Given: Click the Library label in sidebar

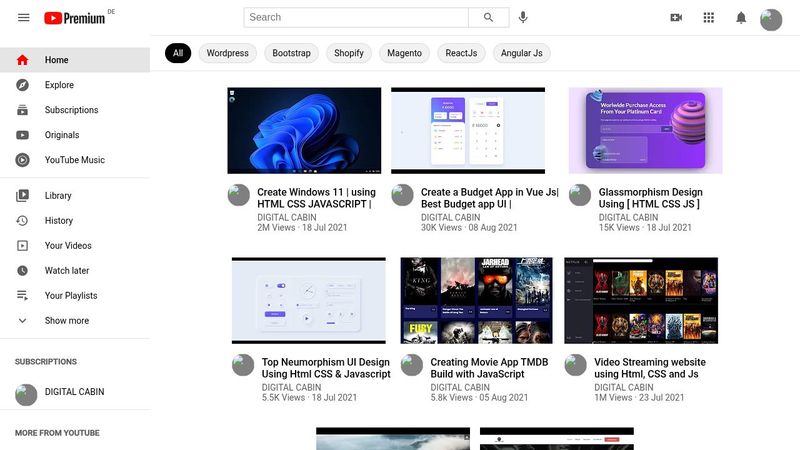Looking at the screenshot, I should coord(58,195).
